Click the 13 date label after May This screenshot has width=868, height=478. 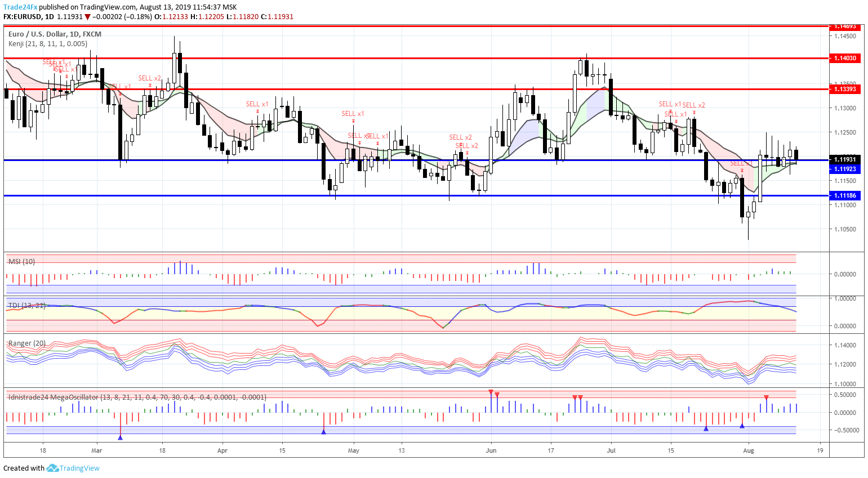click(x=402, y=450)
